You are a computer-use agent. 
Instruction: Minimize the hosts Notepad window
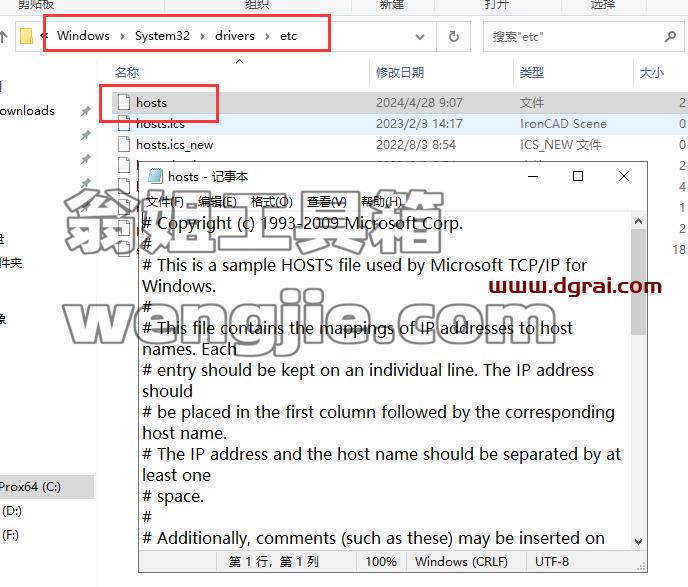[x=533, y=176]
